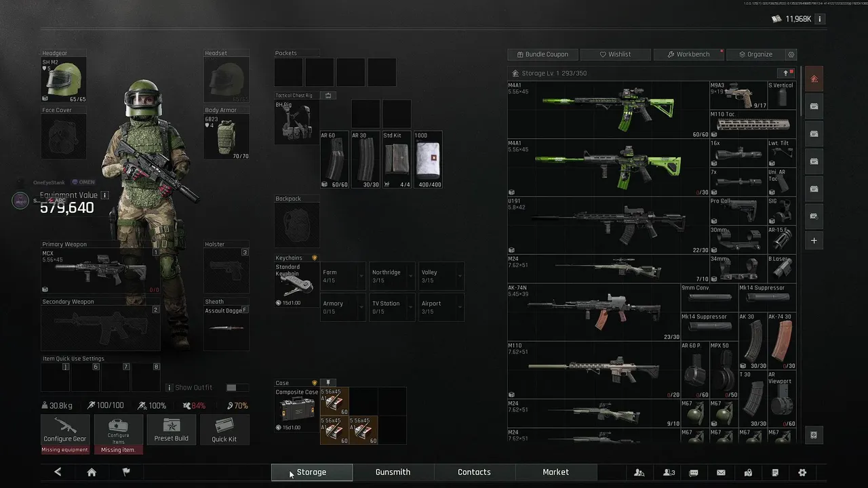Click the Preset Build button
The image size is (868, 488).
point(171,430)
